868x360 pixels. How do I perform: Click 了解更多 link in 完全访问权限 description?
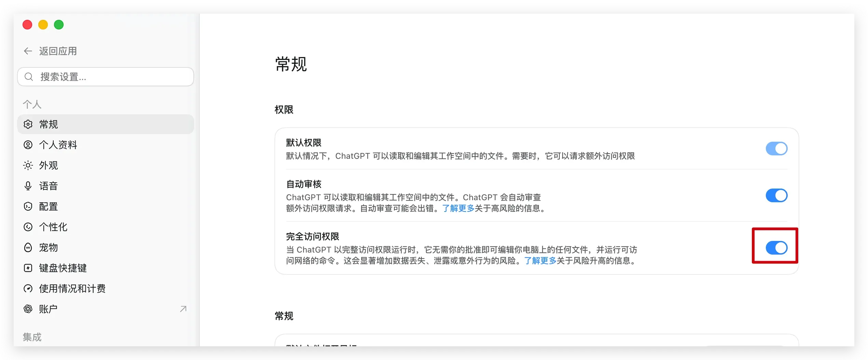[x=540, y=260]
